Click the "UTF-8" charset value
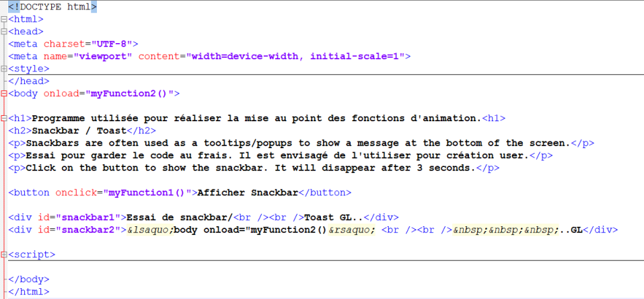The width and height of the screenshot is (644, 299). pos(112,44)
